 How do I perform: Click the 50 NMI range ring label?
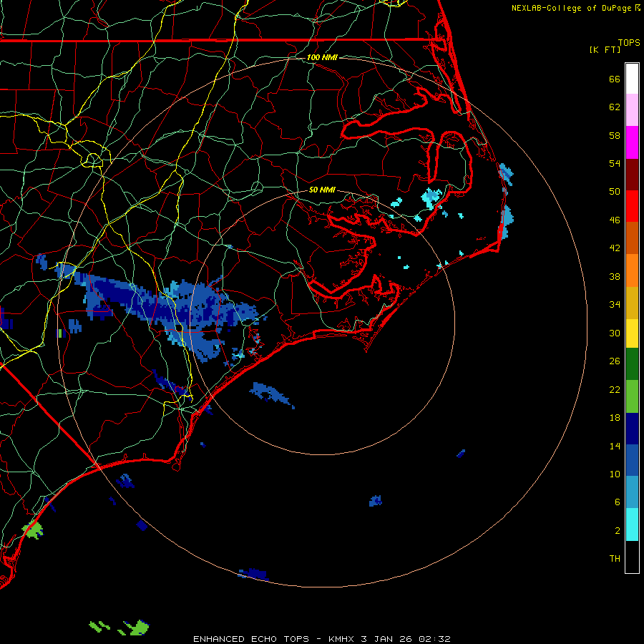coord(322,190)
